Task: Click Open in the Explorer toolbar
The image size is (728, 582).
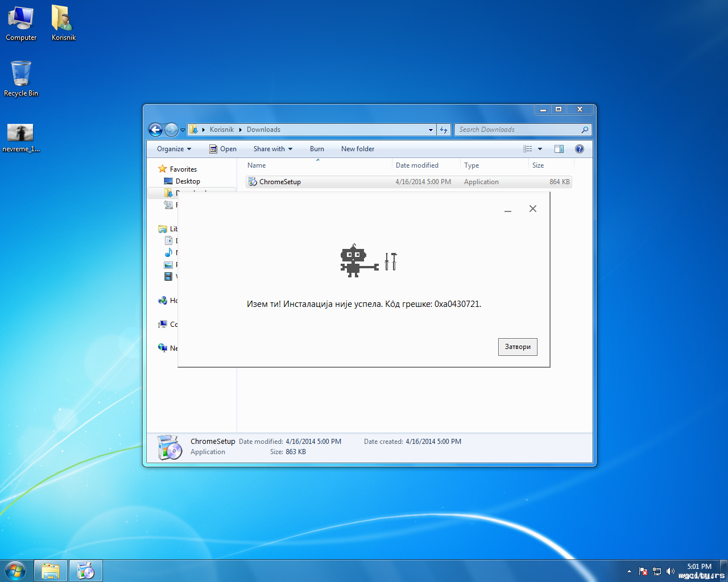Action: (x=223, y=149)
